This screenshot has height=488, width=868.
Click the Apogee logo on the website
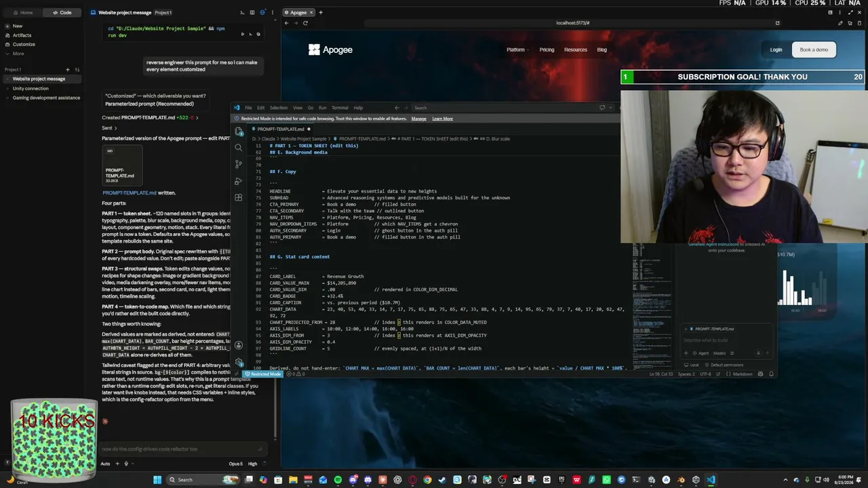tap(330, 49)
